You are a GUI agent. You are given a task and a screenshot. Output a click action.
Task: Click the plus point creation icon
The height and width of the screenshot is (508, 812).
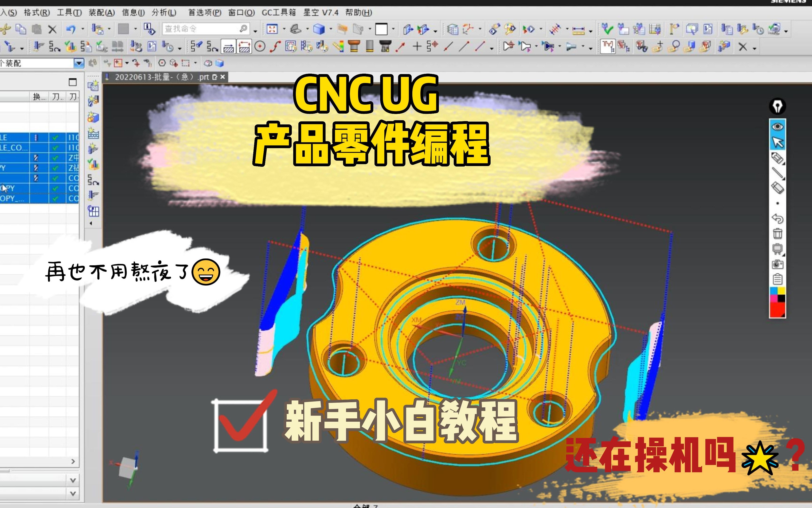pyautogui.click(x=417, y=46)
